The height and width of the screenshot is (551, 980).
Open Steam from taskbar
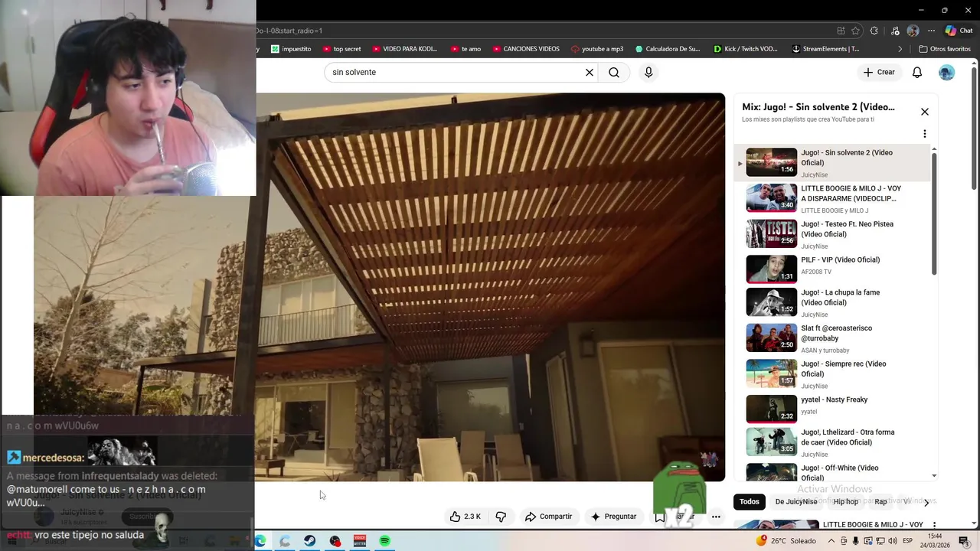(309, 541)
